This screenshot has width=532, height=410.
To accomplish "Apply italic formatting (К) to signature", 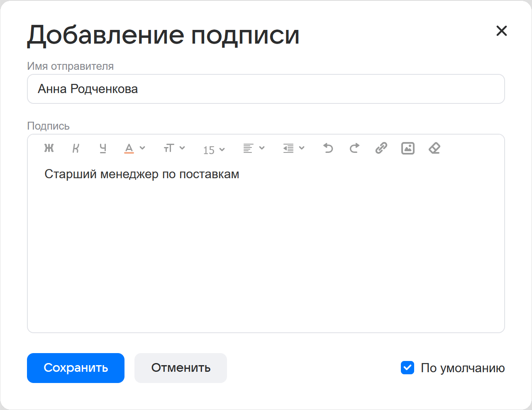I will (x=76, y=148).
